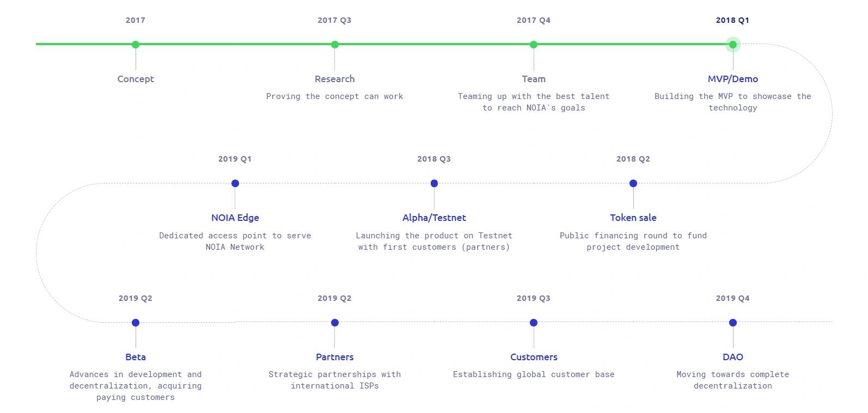Click the Partners milestone title
Image resolution: width=868 pixels, height=413 pixels.
(335, 357)
